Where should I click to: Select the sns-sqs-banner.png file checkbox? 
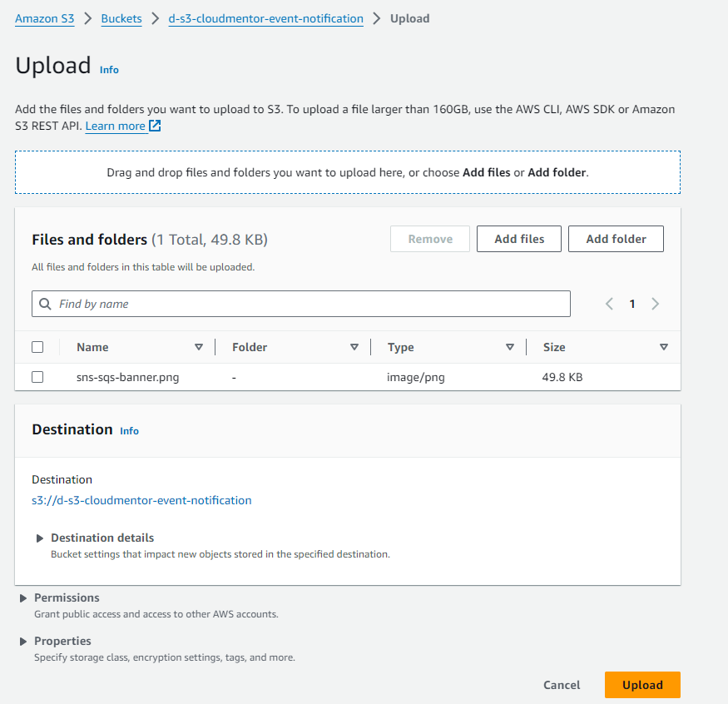point(37,377)
